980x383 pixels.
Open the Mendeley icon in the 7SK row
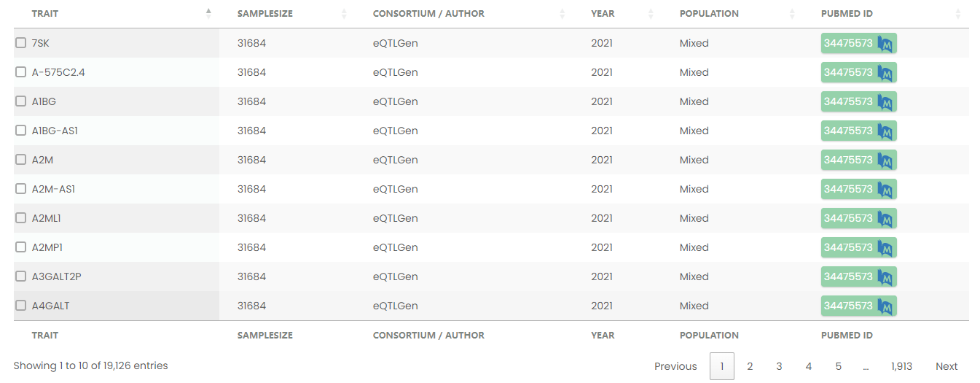click(x=885, y=44)
